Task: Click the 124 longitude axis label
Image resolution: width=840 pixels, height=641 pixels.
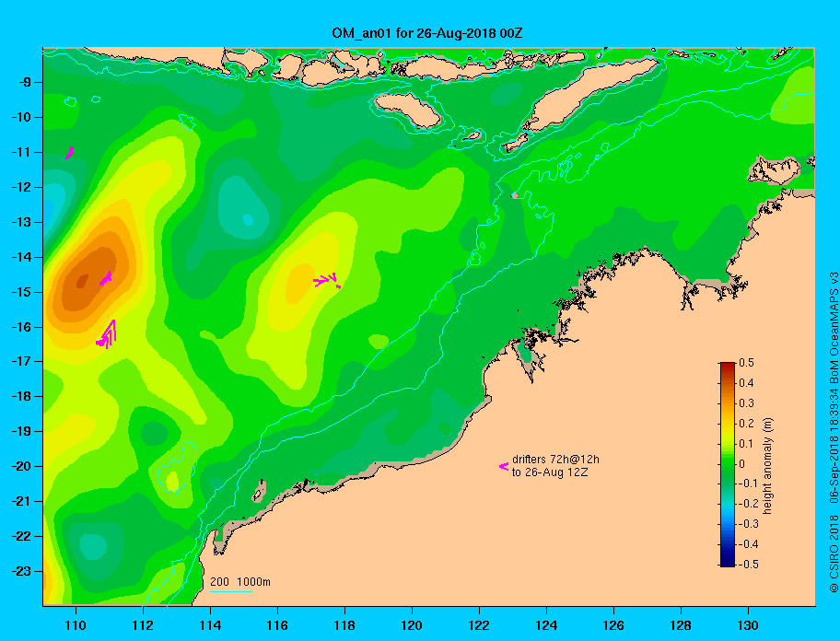Action: click(546, 625)
